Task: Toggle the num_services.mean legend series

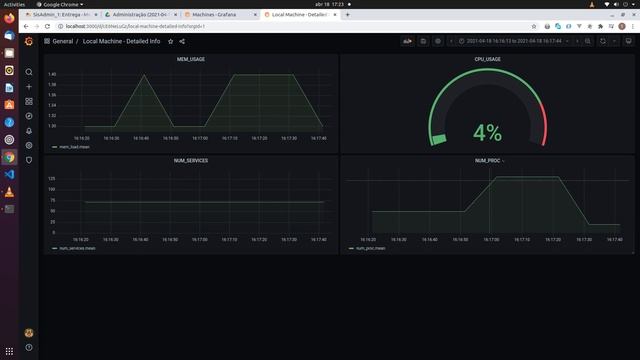Action: point(77,248)
